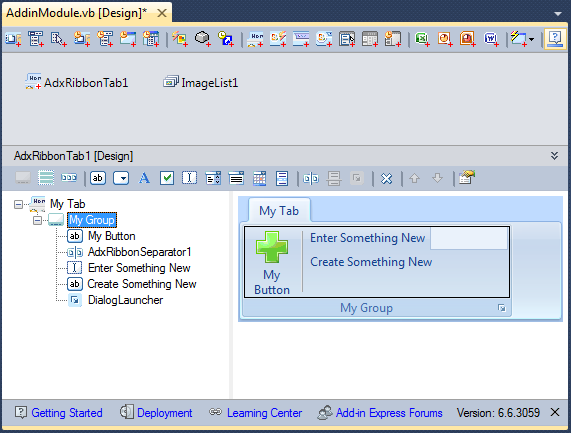Move selected item down arrow
Viewport: 571px width, 433px height.
(437, 178)
